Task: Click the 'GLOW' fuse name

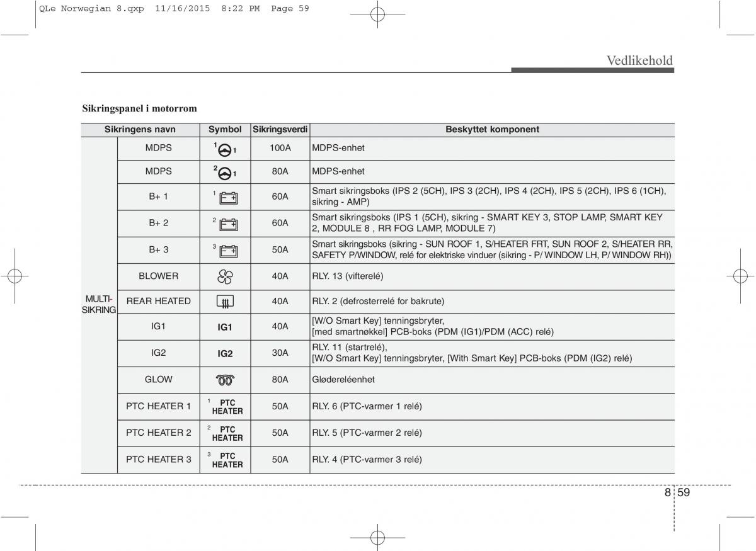Action: click(159, 380)
